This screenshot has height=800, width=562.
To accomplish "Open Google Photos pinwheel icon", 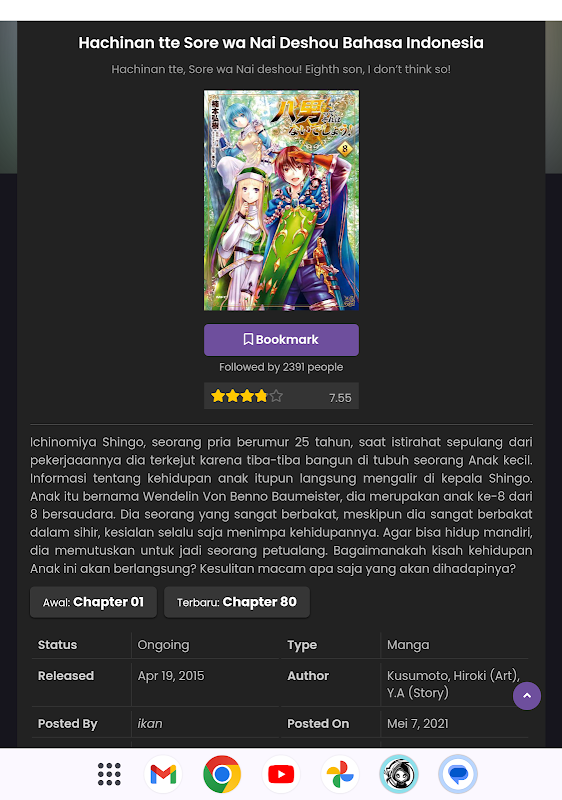I will [x=340, y=774].
